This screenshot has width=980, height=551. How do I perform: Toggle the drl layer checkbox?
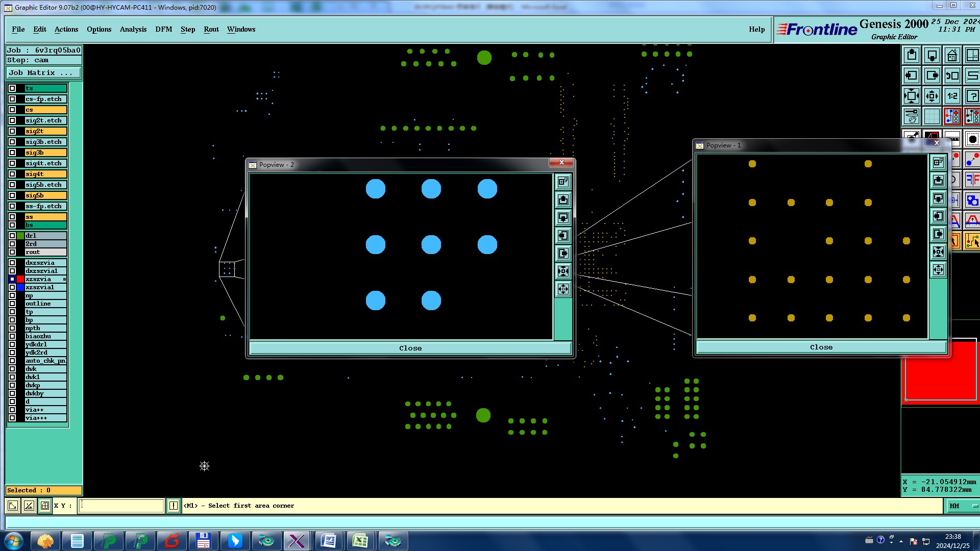12,236
